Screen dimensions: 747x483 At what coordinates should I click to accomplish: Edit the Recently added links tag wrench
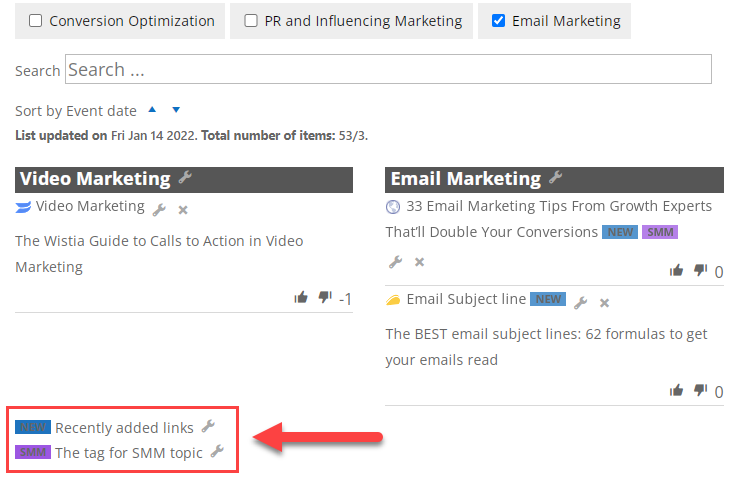point(208,426)
